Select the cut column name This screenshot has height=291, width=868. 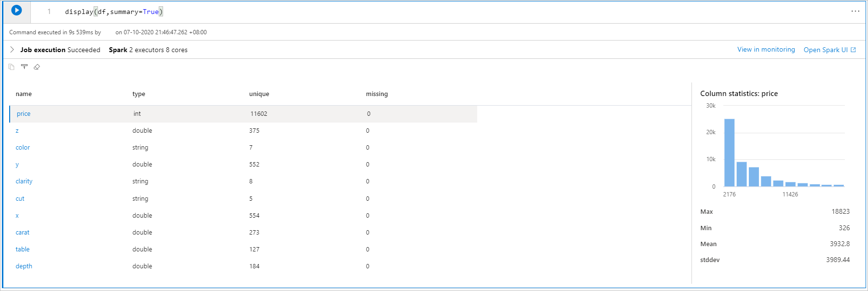(20, 199)
